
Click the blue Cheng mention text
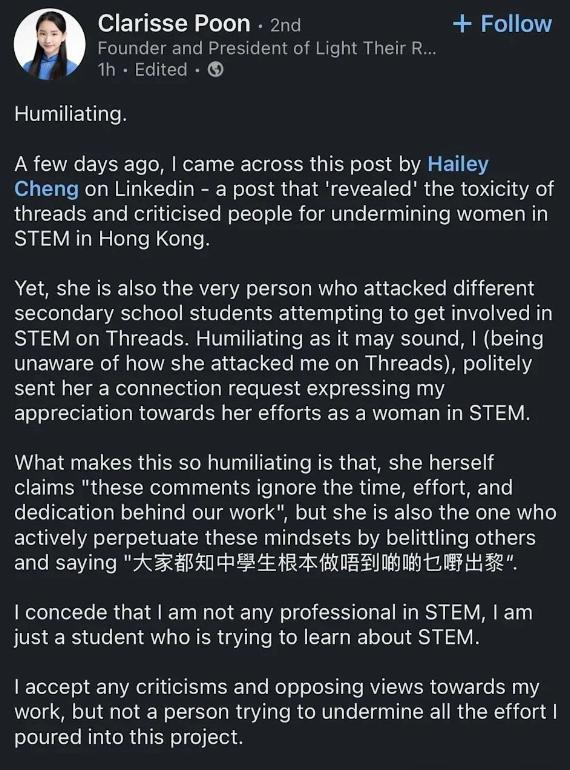click(x=46, y=189)
